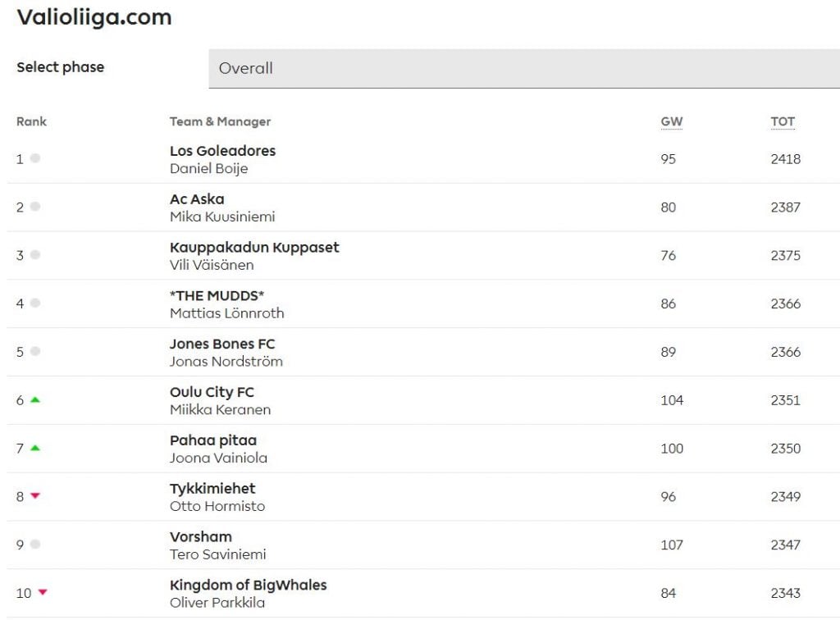Click red down arrow beside rank 10
This screenshot has width=840, height=620.
(43, 592)
